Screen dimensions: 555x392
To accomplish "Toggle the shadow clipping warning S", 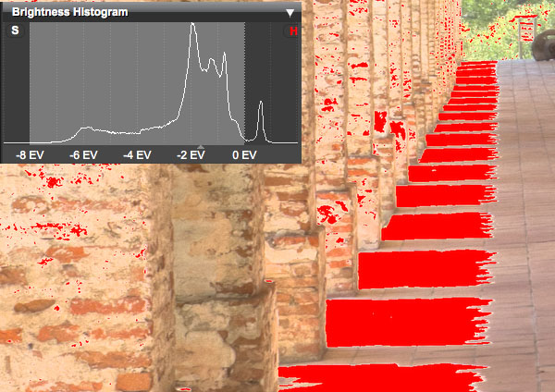I will click(15, 31).
